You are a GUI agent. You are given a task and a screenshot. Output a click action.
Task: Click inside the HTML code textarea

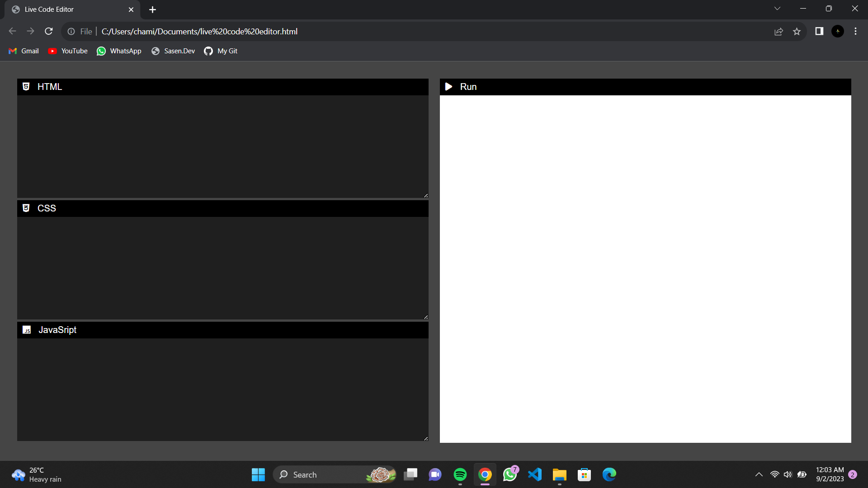pyautogui.click(x=223, y=146)
